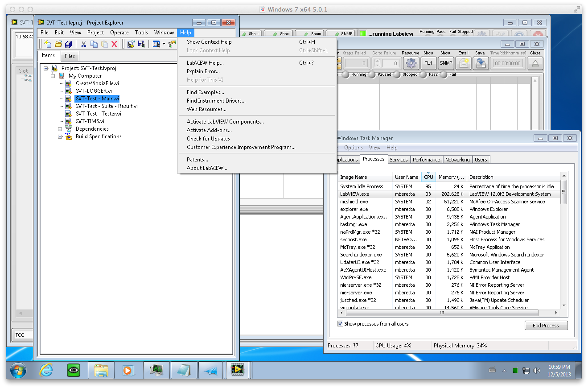Click the Stopped LED indicator
The image size is (588, 388).
397,74
